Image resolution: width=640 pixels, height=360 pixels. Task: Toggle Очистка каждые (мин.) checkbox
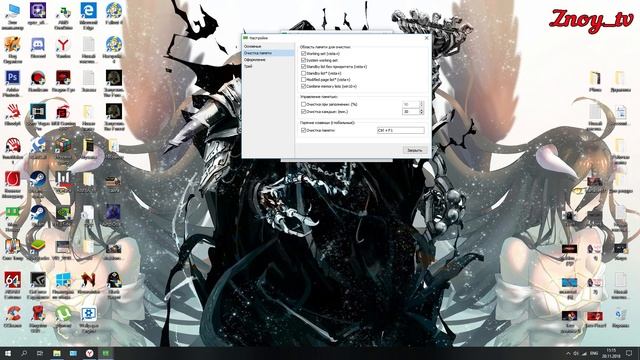pos(303,111)
